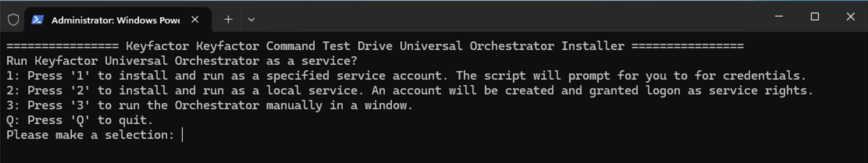This screenshot has height=163, width=868.
Task: Click the Press 'Q' to quit line
Action: (x=80, y=120)
